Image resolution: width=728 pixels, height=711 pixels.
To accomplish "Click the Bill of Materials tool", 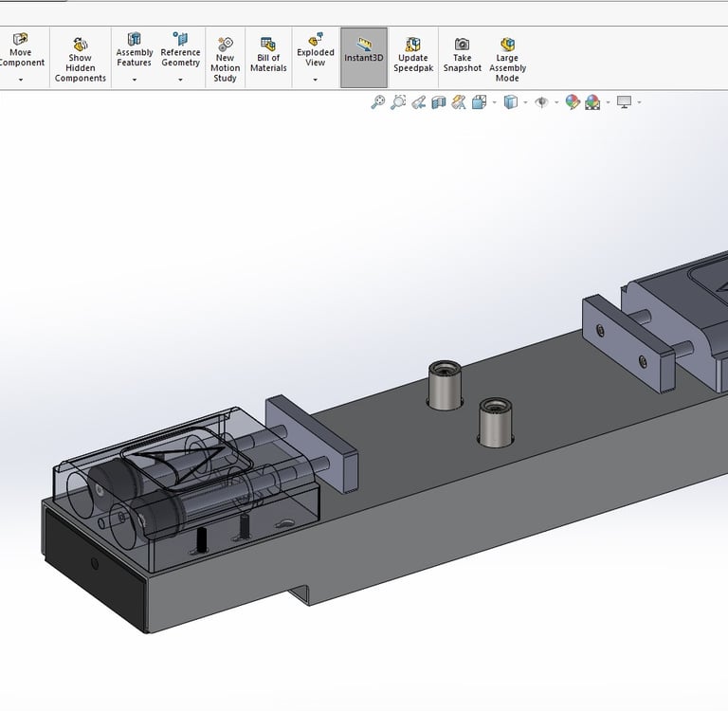I will click(x=268, y=57).
